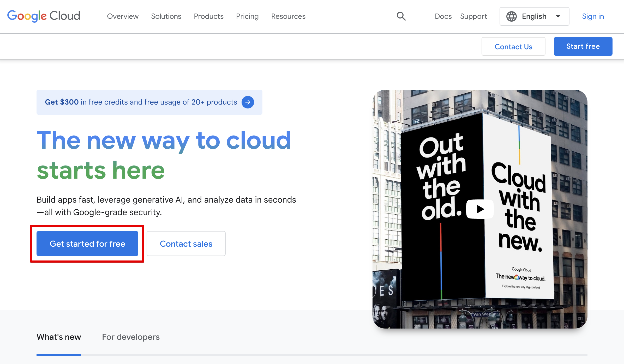Play the 'Cloud with the new' video

click(x=479, y=209)
